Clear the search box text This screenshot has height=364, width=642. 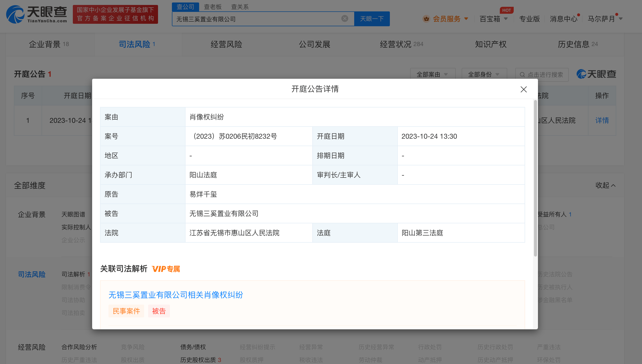[x=345, y=19]
